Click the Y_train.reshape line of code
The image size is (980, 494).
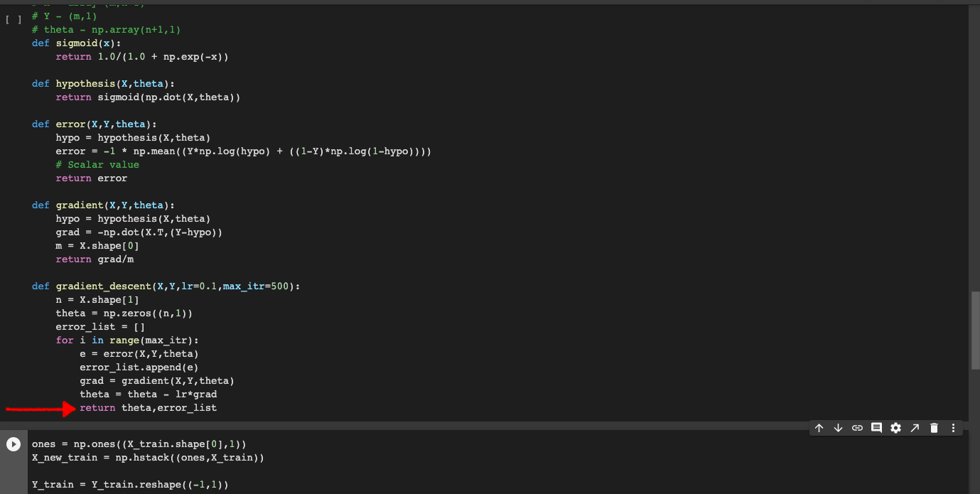tap(130, 485)
